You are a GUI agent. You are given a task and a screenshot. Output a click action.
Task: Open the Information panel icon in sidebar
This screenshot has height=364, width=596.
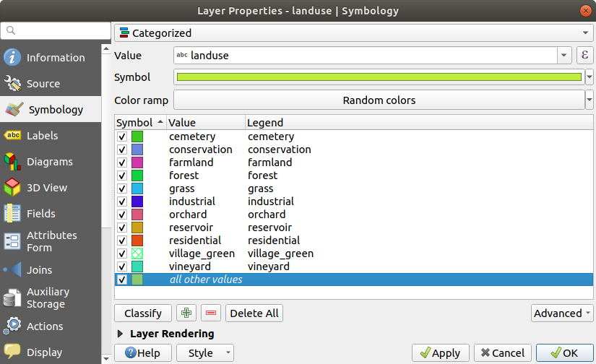tap(12, 58)
